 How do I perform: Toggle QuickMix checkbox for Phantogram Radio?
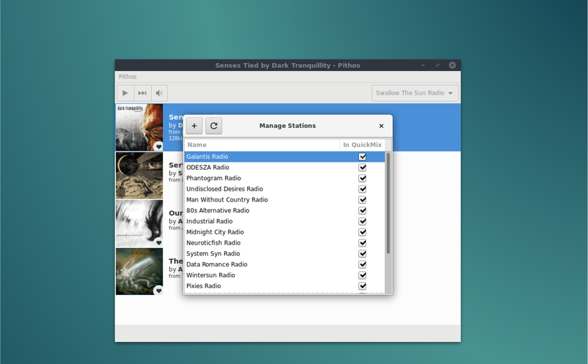click(x=363, y=178)
